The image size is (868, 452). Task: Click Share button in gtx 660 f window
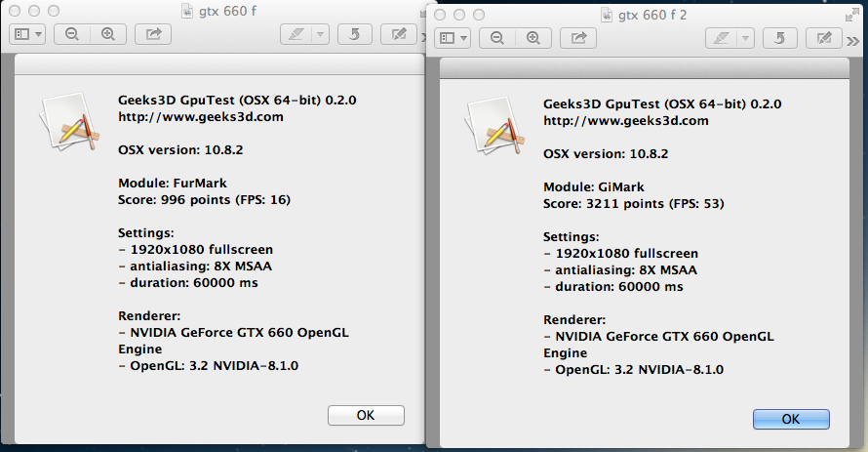click(x=153, y=34)
